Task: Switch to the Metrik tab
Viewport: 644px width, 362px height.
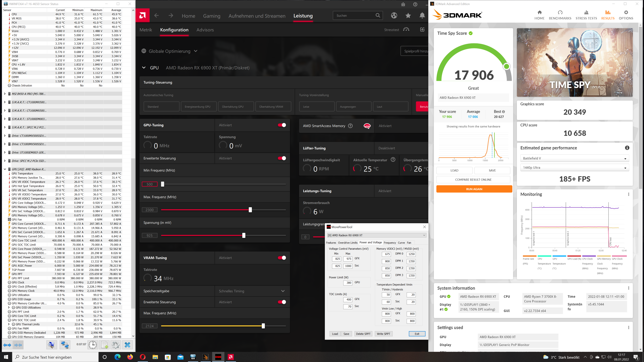Action: pos(146,30)
